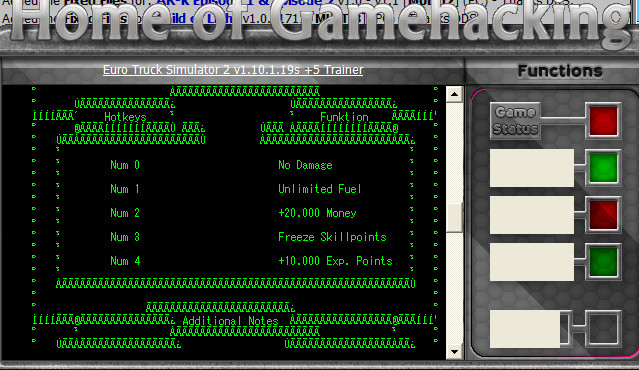Click the 'Num 1' hotkey text
Image resolution: width=639 pixels, height=370 pixels.
tap(125, 189)
